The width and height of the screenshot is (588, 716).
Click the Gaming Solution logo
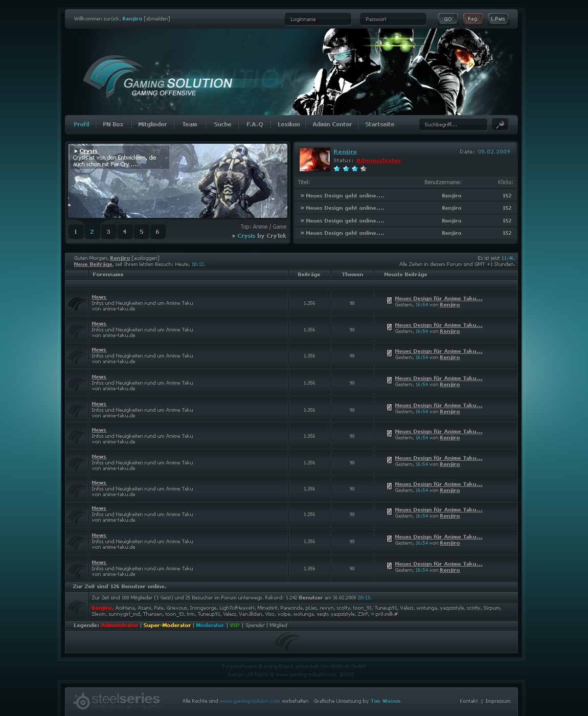click(x=157, y=78)
